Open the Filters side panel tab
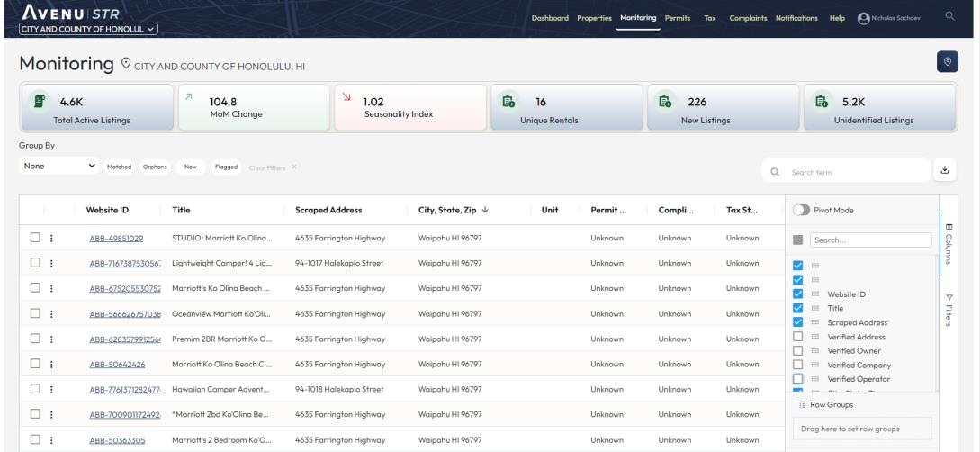 coord(949,310)
